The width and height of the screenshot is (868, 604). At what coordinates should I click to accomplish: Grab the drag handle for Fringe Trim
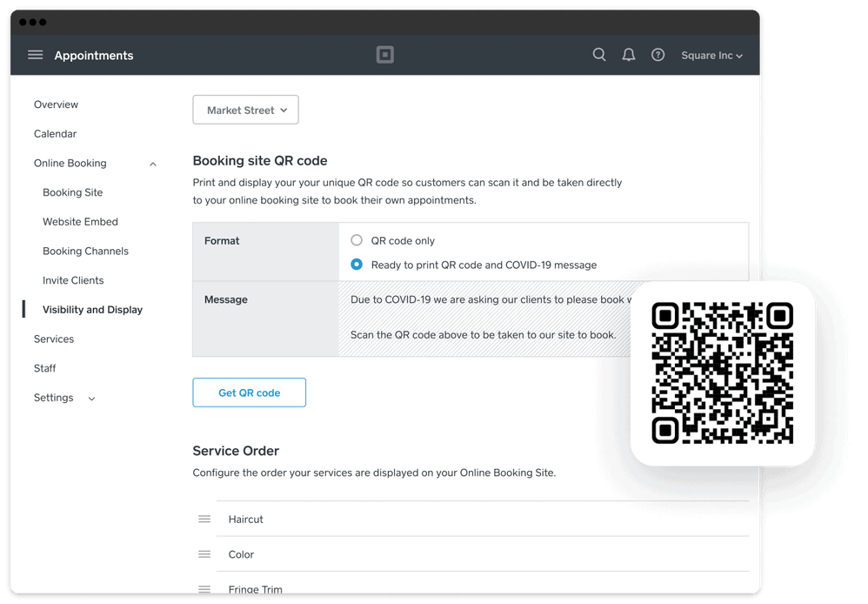[x=204, y=589]
